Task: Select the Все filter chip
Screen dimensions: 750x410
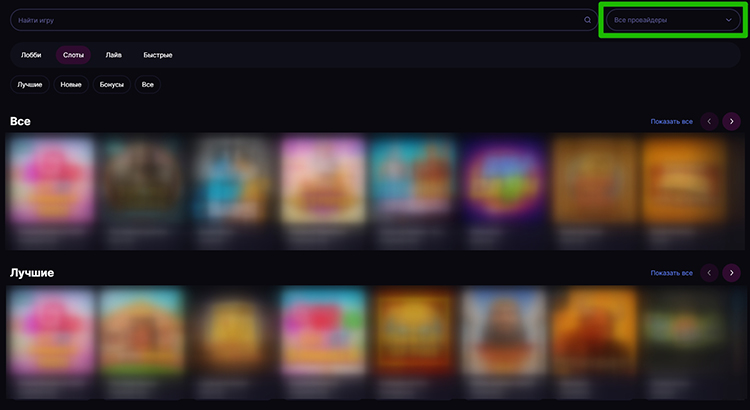Action: pyautogui.click(x=148, y=85)
